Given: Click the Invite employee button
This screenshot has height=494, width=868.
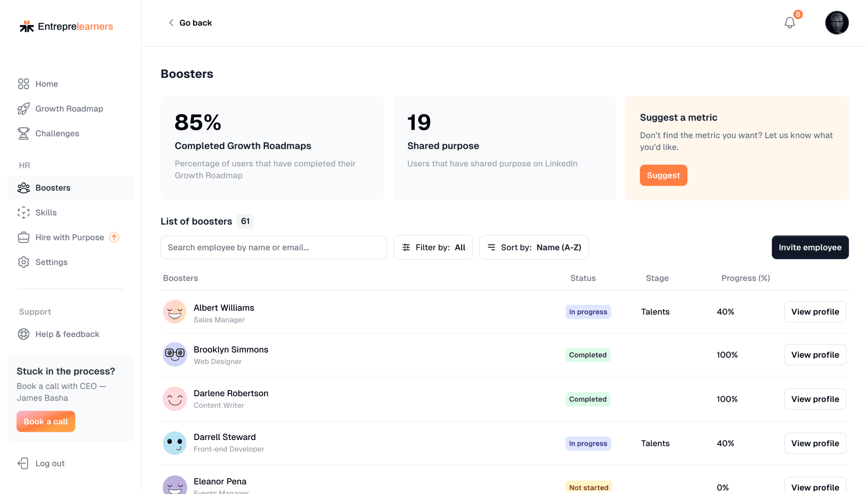Looking at the screenshot, I should (x=810, y=247).
